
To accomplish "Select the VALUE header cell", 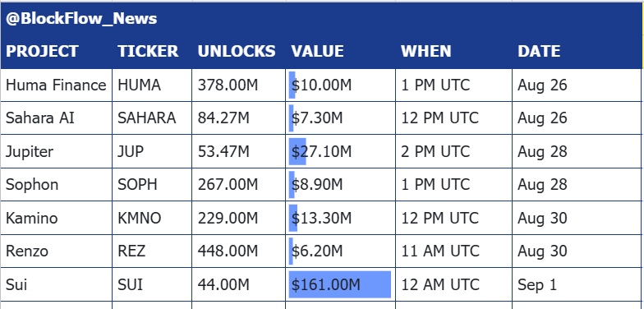I will pos(340,51).
